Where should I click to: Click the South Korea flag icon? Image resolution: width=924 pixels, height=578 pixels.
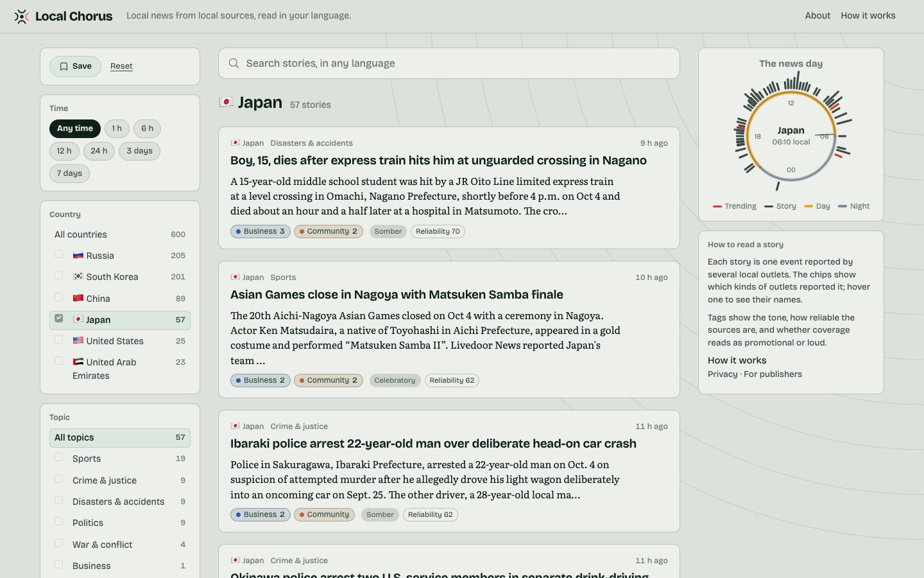tap(78, 277)
